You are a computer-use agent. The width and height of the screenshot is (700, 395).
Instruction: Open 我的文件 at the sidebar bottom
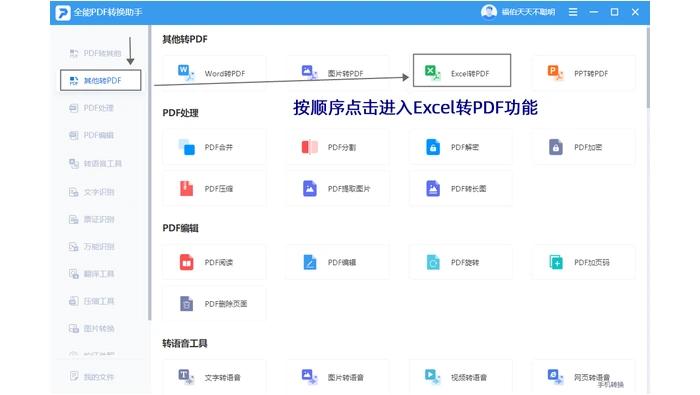92,377
